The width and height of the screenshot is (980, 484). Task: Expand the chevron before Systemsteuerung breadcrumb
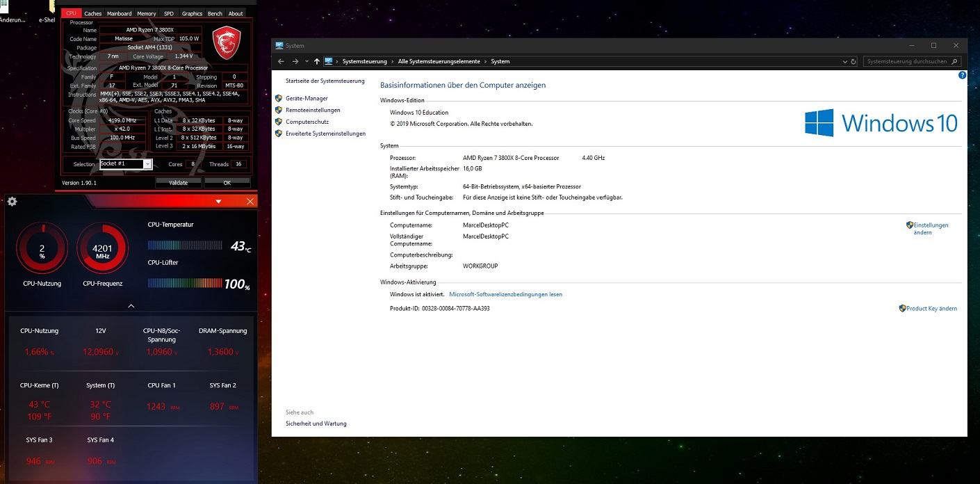(338, 61)
